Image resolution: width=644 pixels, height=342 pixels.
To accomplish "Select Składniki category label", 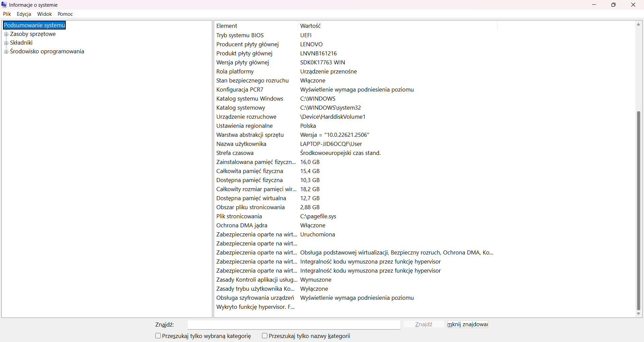I will pos(21,43).
